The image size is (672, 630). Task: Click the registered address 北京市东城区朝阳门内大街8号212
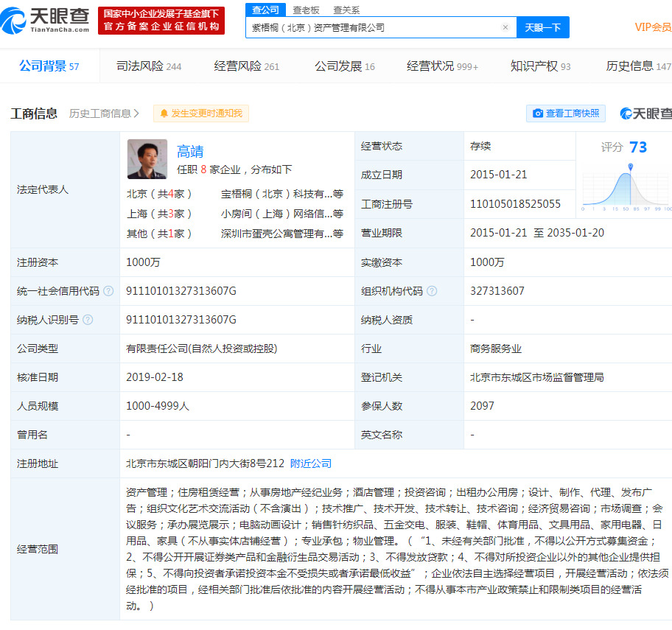[x=205, y=463]
